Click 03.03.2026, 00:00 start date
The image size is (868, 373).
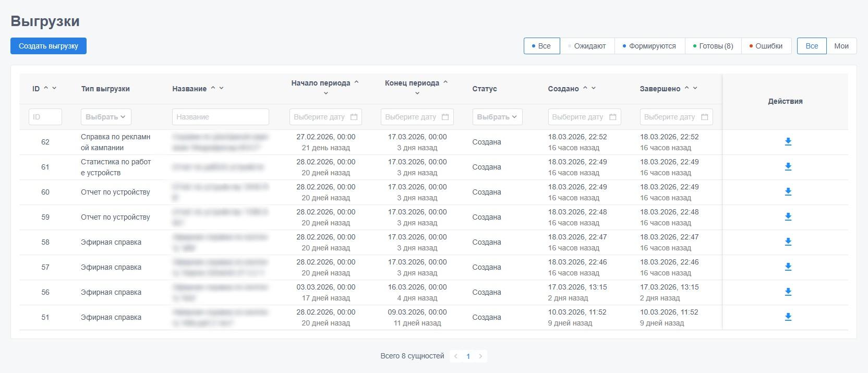click(326, 287)
